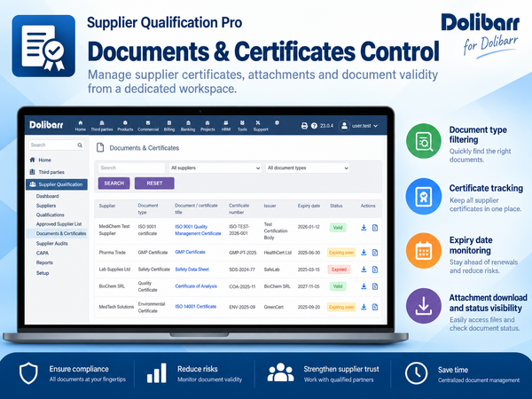Image resolution: width=532 pixels, height=399 pixels.
Task: Open Tools in top menu
Action: pos(242,126)
